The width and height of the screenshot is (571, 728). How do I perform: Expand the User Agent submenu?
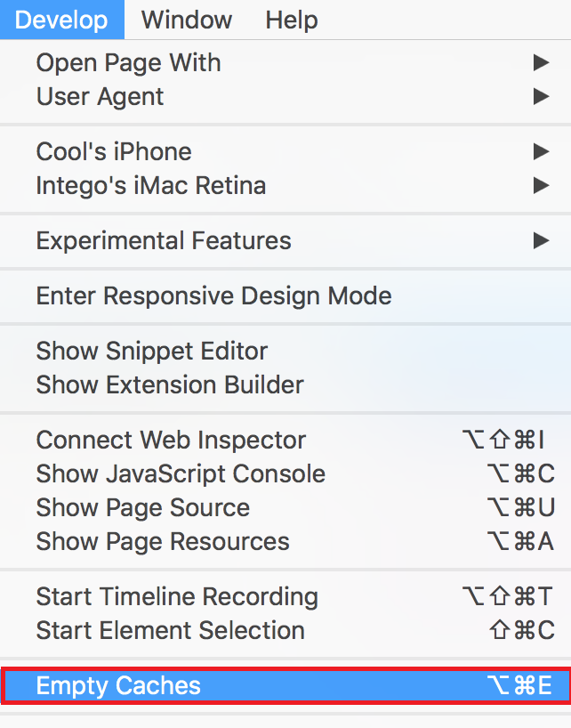(100, 96)
